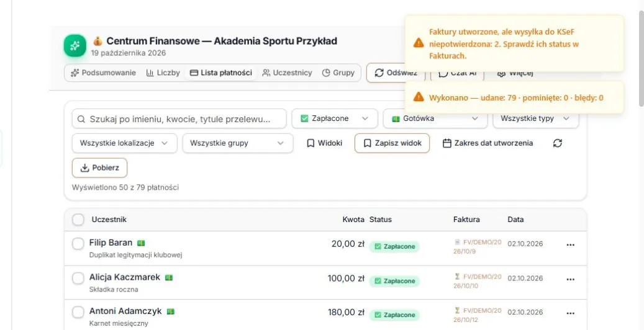
Task: Open more options for Filip Baran
Action: 571,245
